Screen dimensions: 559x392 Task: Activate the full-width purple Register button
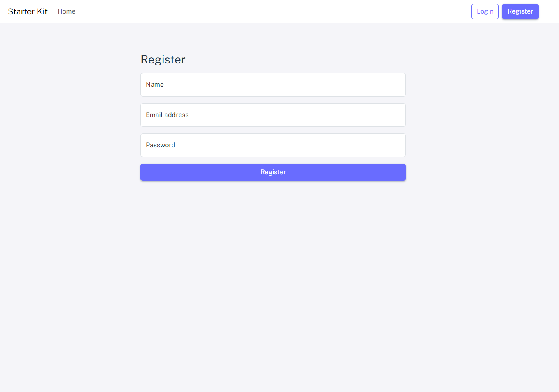273,172
